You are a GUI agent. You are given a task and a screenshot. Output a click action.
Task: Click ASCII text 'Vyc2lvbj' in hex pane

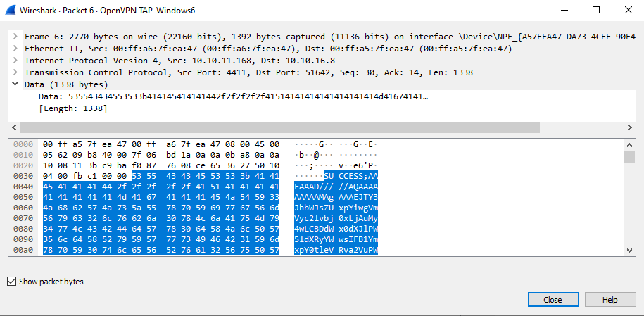(313, 218)
